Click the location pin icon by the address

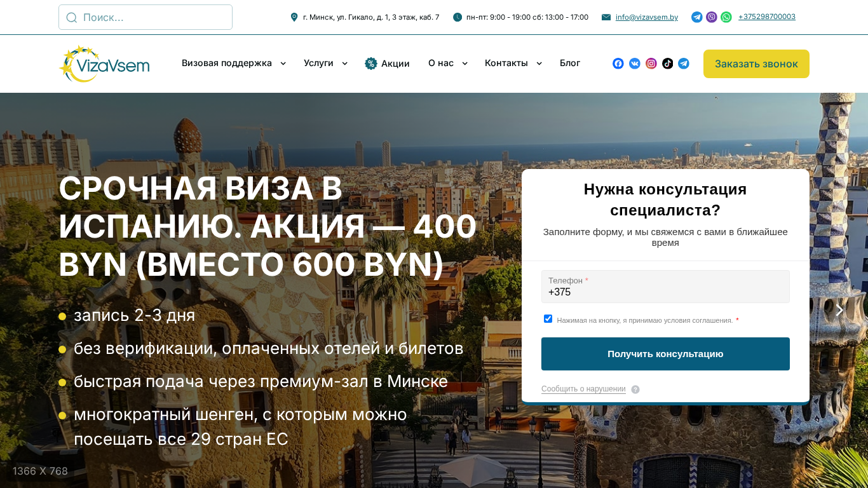coord(294,17)
